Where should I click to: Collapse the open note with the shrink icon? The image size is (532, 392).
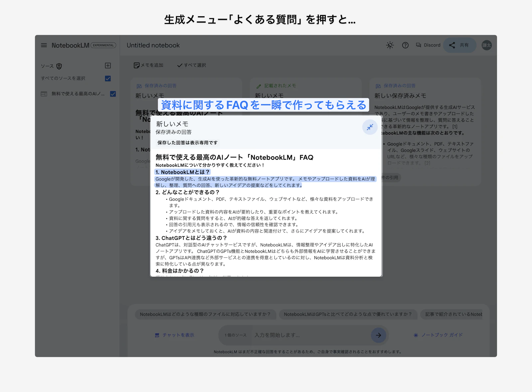click(x=370, y=127)
